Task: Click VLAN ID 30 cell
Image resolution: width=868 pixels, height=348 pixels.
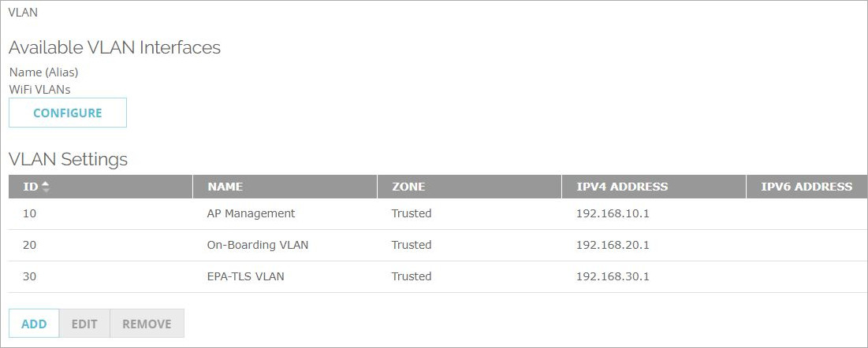Action: coord(30,276)
